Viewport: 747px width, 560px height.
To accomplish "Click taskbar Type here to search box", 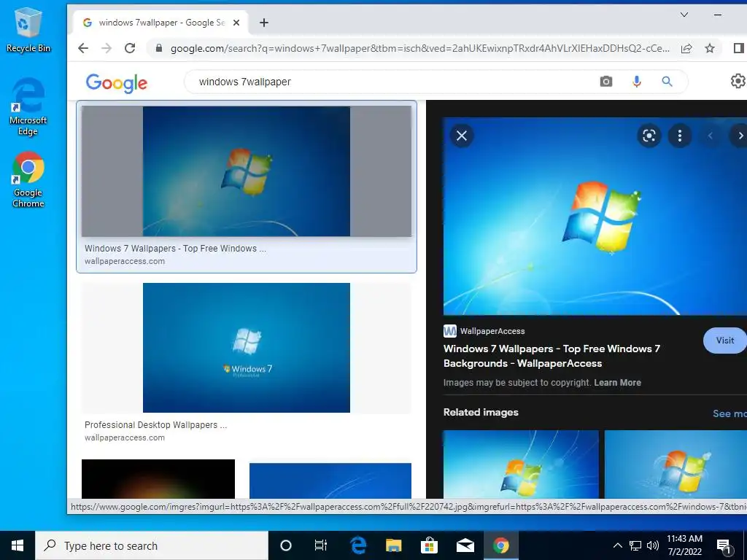I will pos(152,545).
